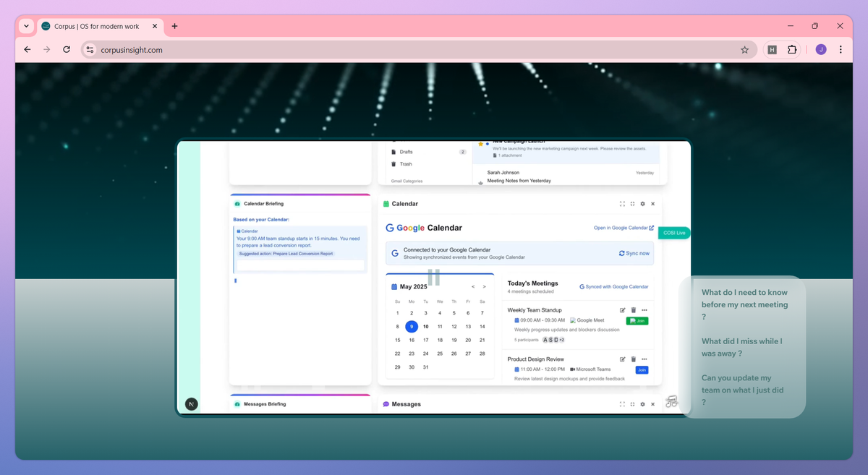
Task: Open the Chrome tab search dropdown
Action: coord(27,26)
